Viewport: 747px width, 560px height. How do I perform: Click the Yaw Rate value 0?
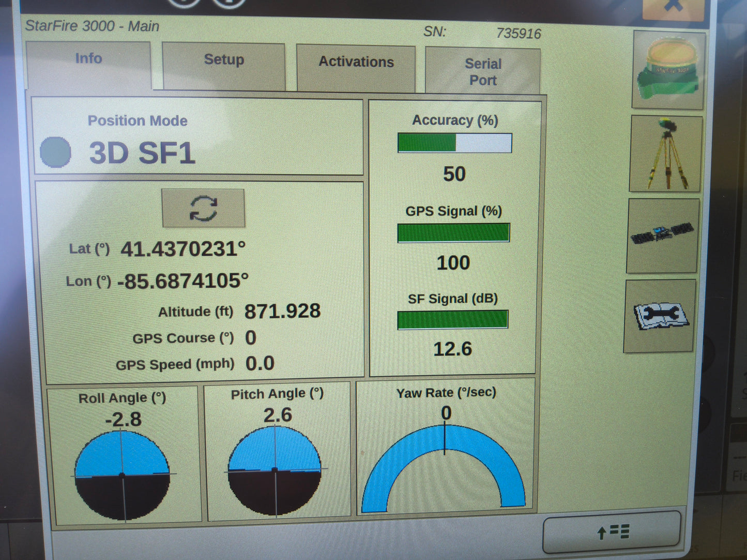click(x=446, y=413)
